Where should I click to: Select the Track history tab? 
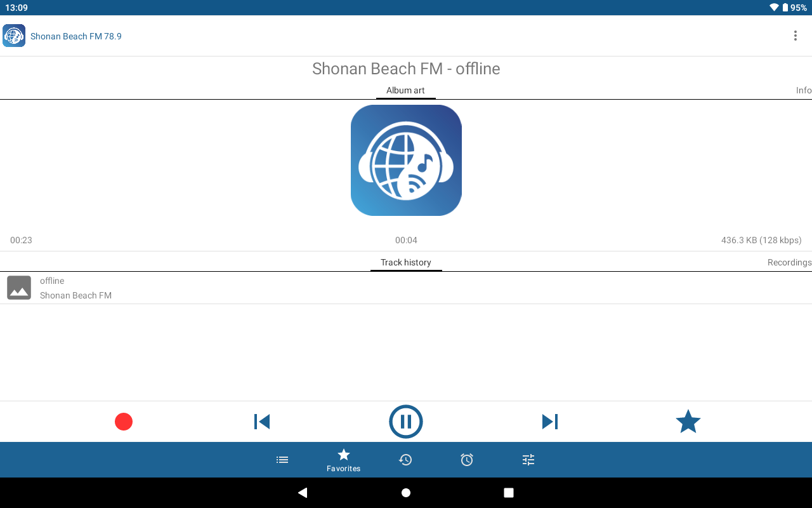[406, 262]
